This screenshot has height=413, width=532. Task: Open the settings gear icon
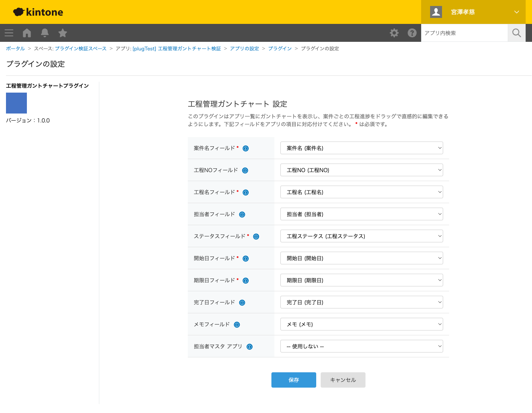(394, 33)
